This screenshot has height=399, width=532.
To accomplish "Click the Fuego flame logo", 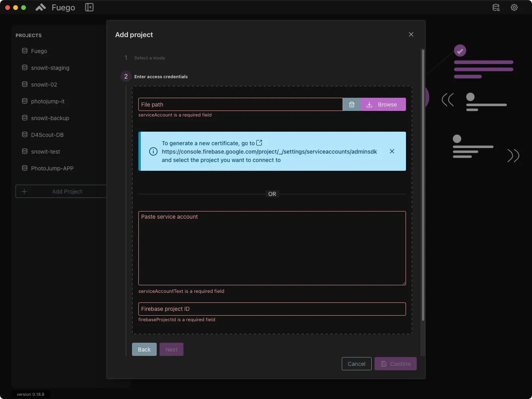I will tap(40, 7).
